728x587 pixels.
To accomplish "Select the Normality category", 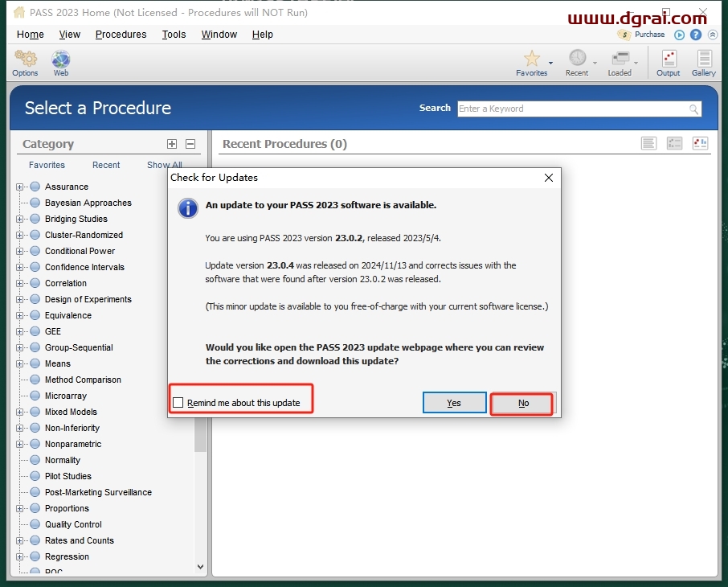I will [x=63, y=460].
